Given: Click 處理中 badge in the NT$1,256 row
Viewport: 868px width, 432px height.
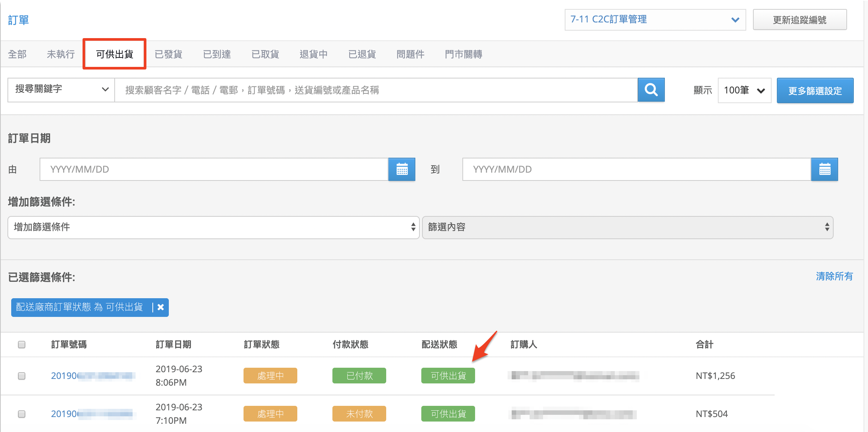Looking at the screenshot, I should coord(270,376).
